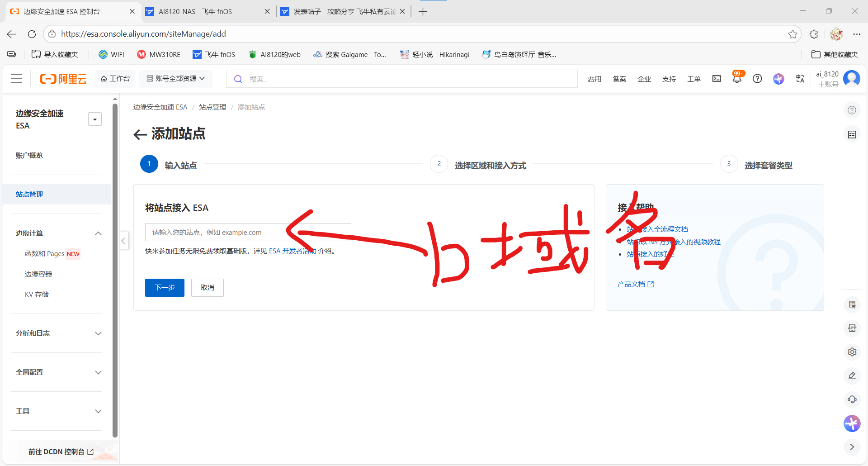The width and height of the screenshot is (868, 466).
Task: Open the Cloud Shell terminal icon
Action: click(716, 78)
